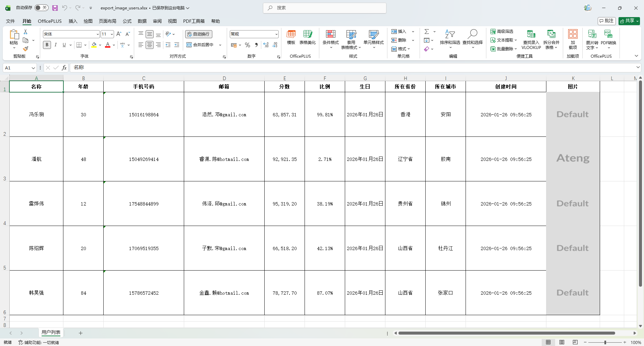Toggle bold formatting
The image size is (644, 346).
point(47,45)
